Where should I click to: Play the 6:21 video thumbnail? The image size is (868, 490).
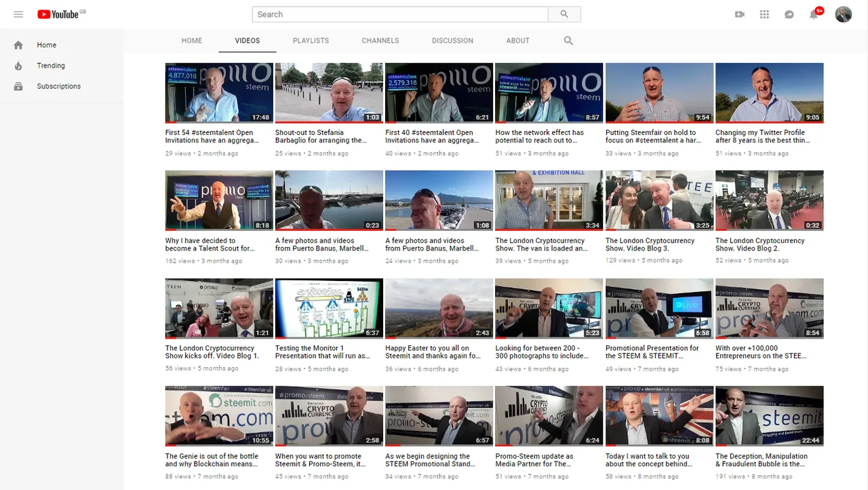click(439, 93)
